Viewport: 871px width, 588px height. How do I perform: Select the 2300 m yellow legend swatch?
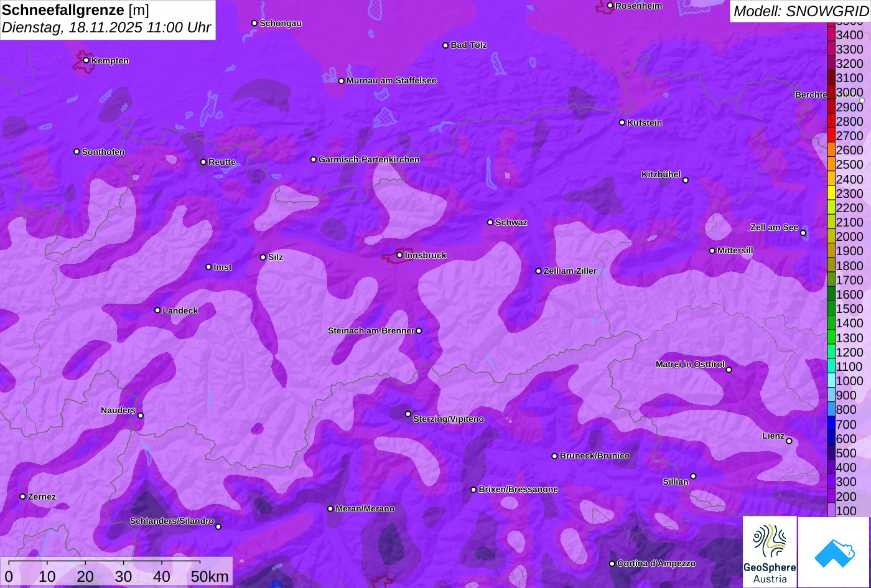pyautogui.click(x=831, y=193)
